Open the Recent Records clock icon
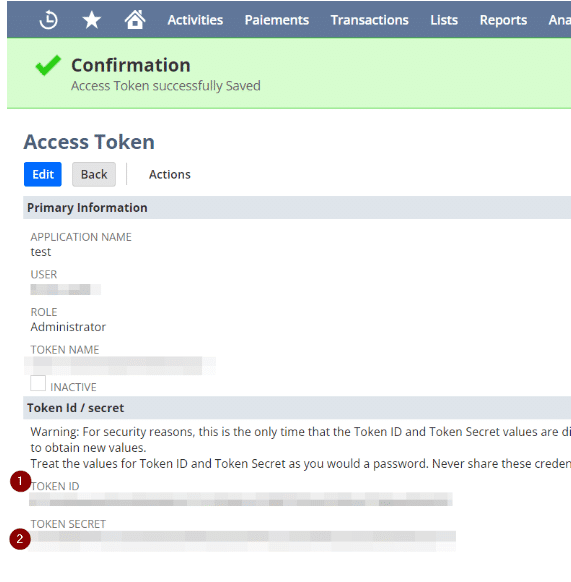The width and height of the screenshot is (571, 582). click(x=48, y=20)
